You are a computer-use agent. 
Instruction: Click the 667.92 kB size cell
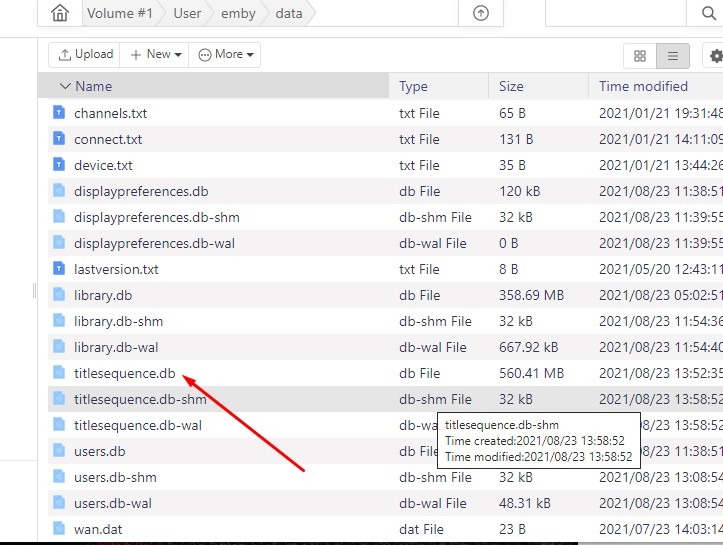pos(528,347)
